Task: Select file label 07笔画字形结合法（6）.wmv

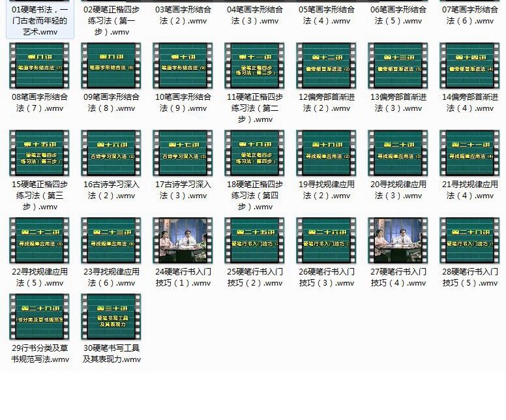Action: point(469,15)
